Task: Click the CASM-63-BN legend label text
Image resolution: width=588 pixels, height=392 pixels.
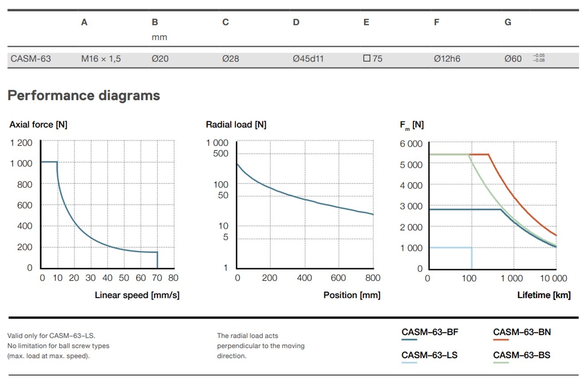Action: point(522,332)
